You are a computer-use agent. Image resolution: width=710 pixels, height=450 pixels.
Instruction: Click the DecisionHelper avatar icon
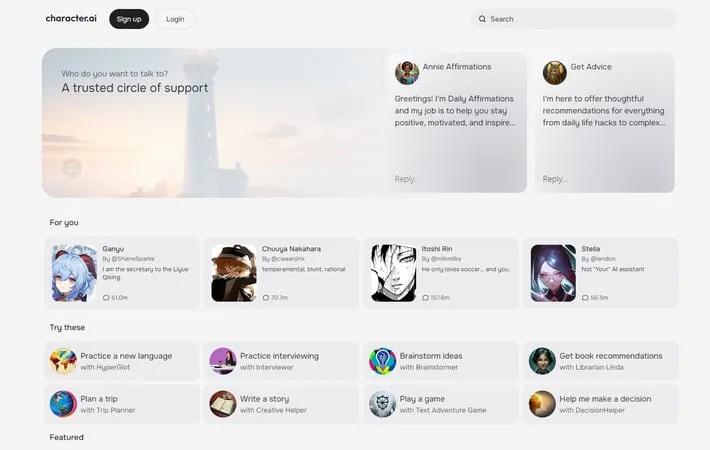tap(542, 404)
